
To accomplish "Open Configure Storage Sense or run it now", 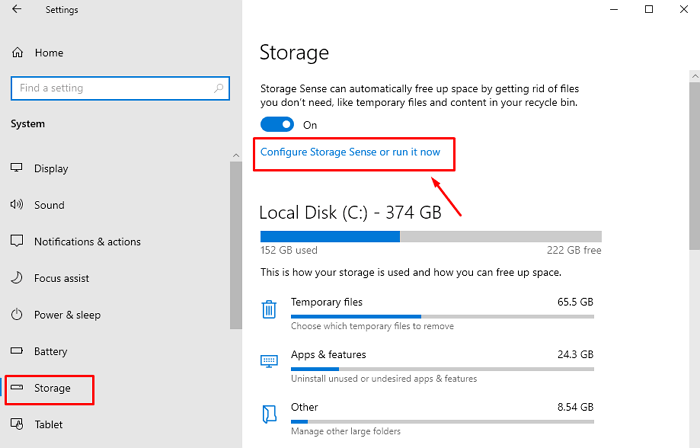I will click(350, 153).
